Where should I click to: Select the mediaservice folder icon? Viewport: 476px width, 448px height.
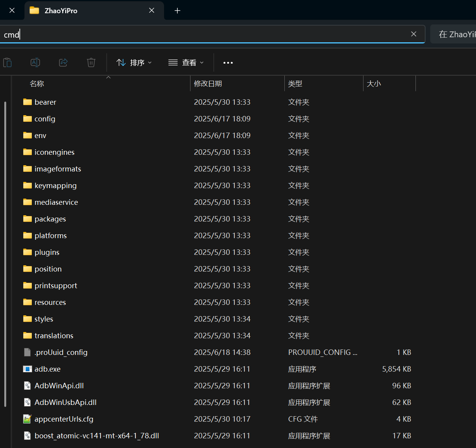pyautogui.click(x=27, y=202)
